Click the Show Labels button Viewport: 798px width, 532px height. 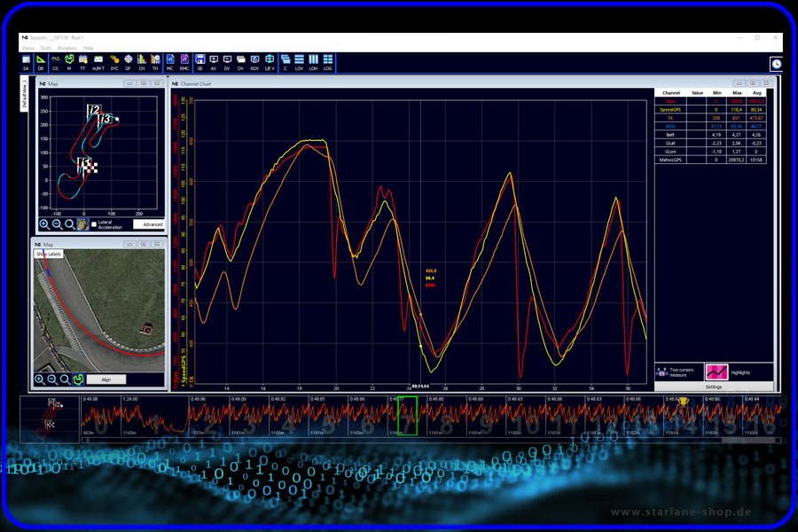(x=49, y=254)
